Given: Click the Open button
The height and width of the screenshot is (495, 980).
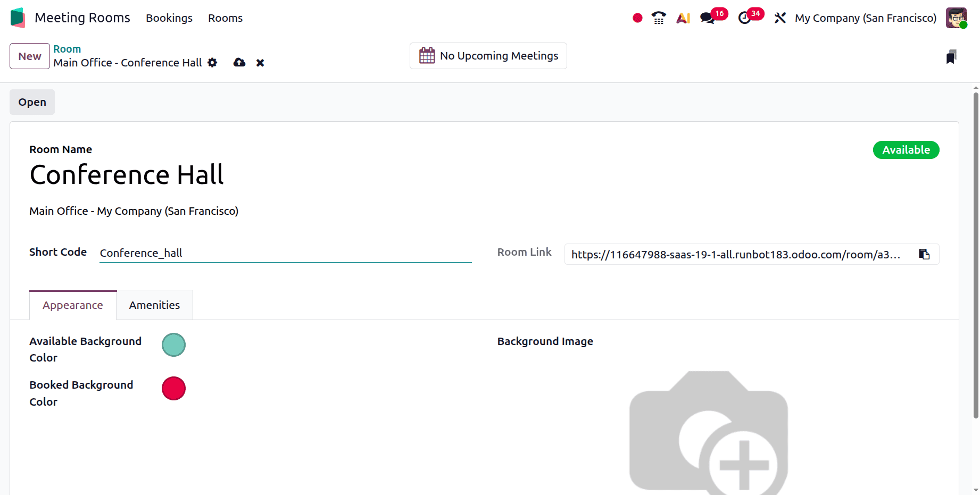Looking at the screenshot, I should click(x=32, y=102).
